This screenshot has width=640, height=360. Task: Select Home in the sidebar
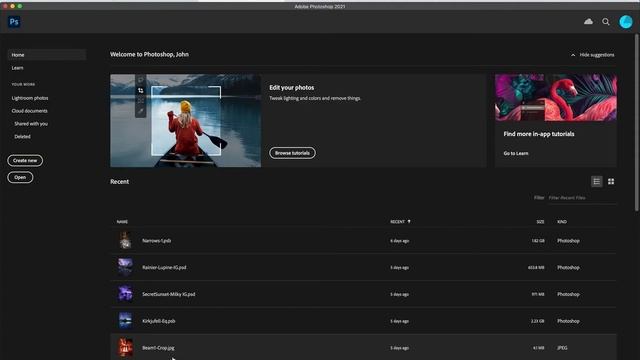click(x=47, y=55)
